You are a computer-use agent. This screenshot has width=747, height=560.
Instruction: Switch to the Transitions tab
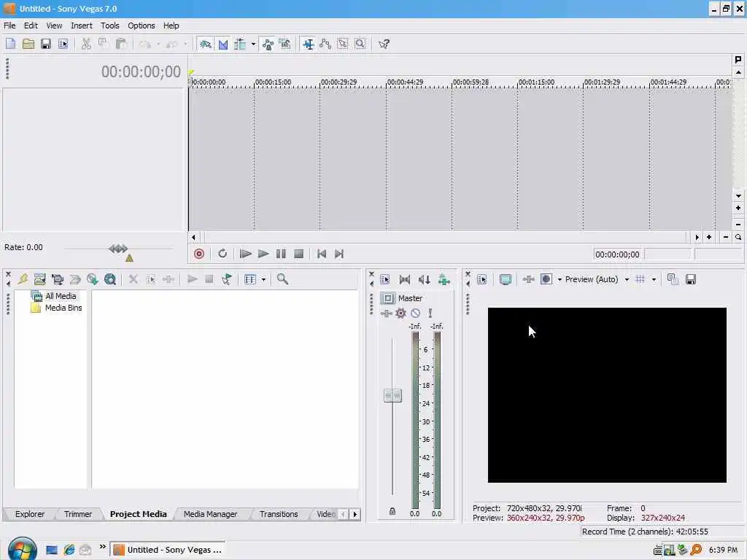click(279, 514)
